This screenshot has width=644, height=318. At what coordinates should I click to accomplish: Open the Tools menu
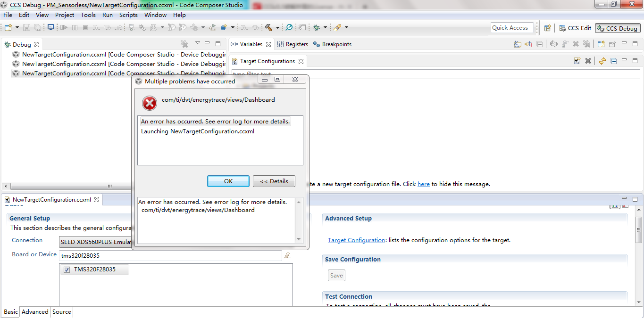[x=88, y=15]
